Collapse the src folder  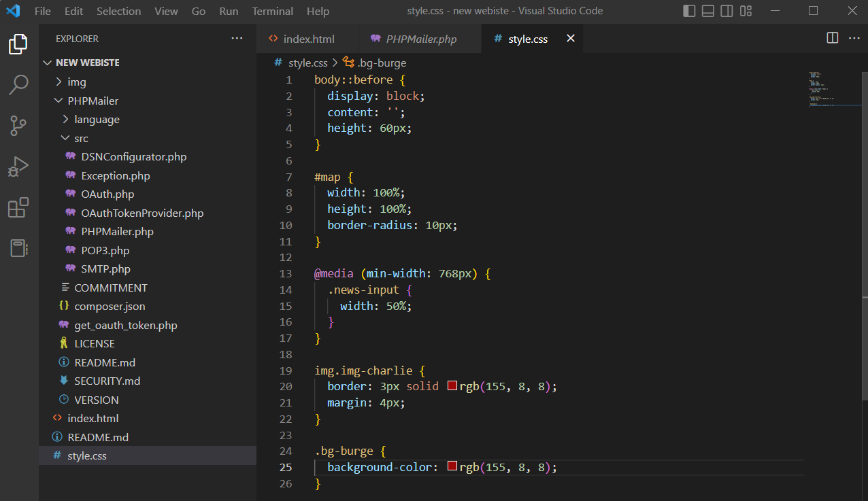[80, 138]
